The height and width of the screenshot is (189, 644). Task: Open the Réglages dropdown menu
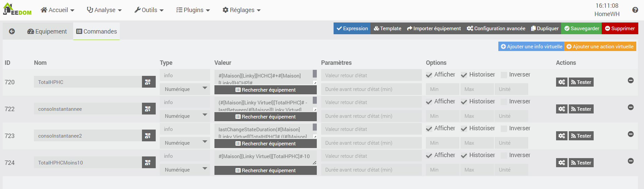(242, 10)
